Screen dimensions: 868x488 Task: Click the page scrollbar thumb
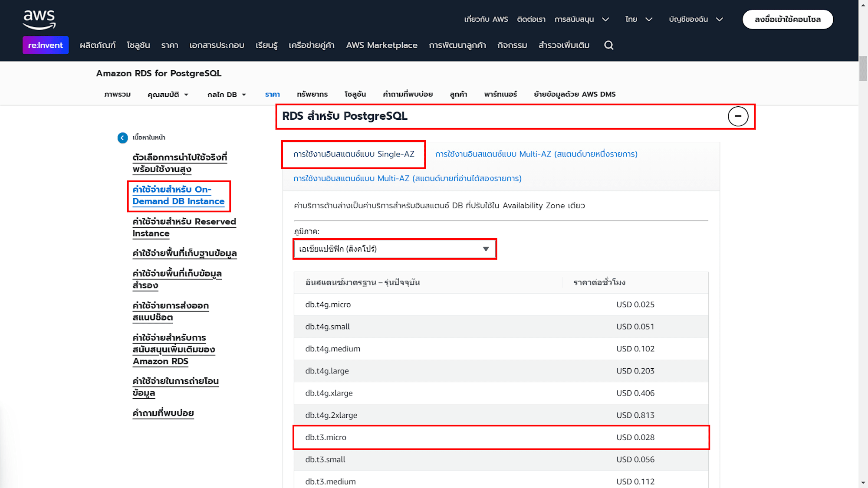pyautogui.click(x=863, y=68)
